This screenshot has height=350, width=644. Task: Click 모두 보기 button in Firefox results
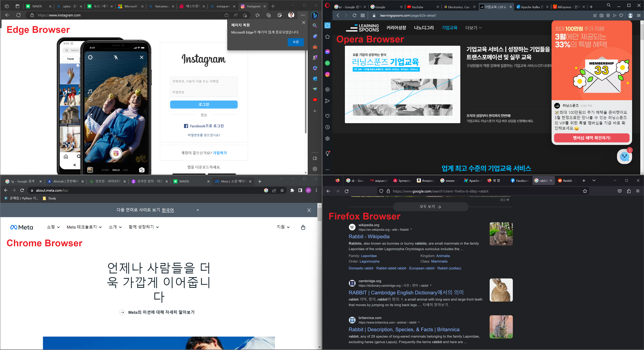click(x=430, y=207)
